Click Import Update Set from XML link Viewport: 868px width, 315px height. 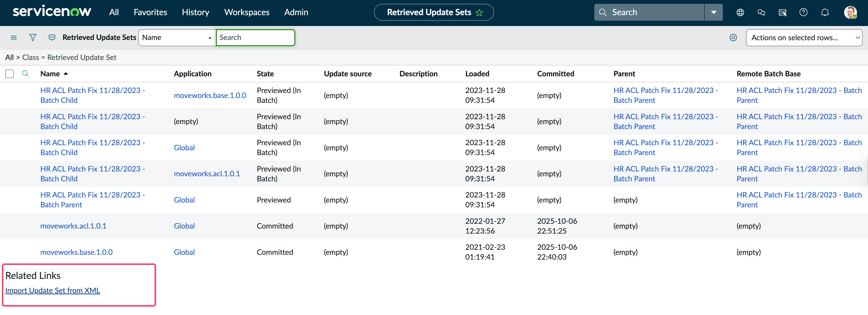coord(53,290)
